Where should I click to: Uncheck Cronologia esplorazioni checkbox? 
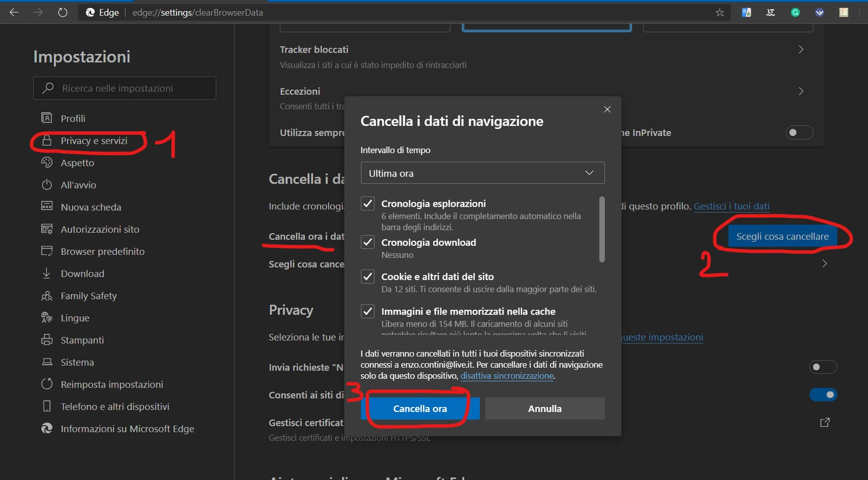[x=368, y=203]
